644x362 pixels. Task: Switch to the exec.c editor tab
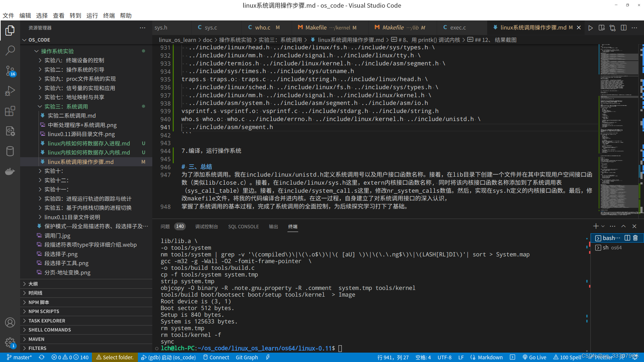458,27
